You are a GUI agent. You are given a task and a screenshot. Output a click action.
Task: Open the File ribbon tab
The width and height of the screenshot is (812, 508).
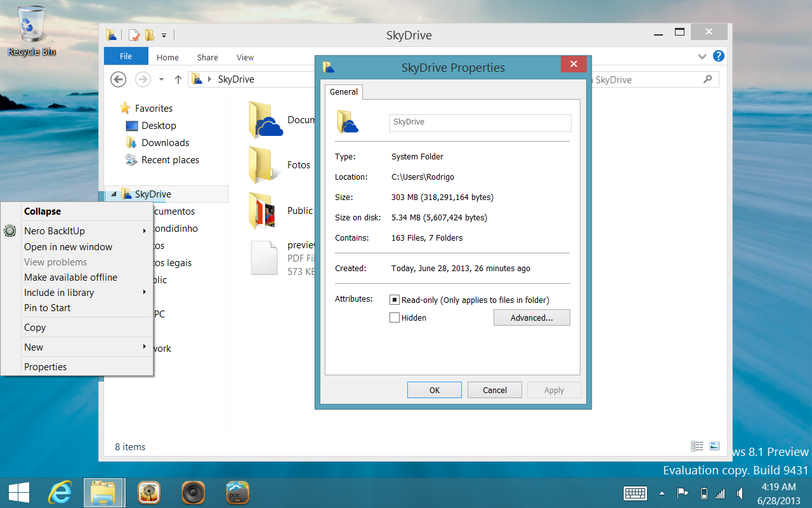click(x=126, y=56)
